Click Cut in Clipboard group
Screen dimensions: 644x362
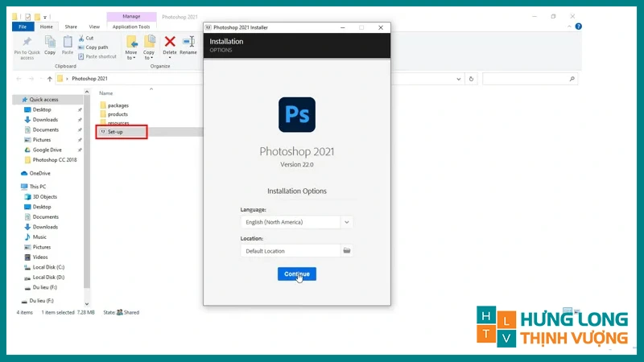coord(86,38)
